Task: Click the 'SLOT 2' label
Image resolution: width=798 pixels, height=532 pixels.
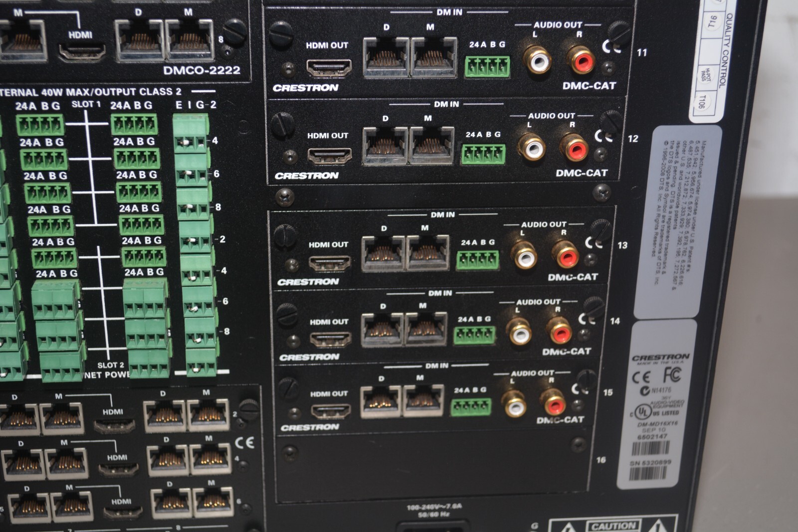Action: pyautogui.click(x=110, y=365)
